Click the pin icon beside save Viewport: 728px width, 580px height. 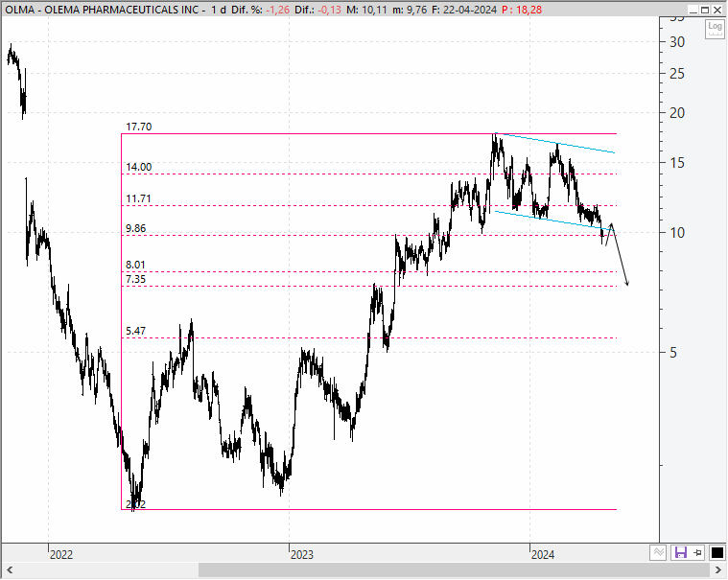[698, 552]
